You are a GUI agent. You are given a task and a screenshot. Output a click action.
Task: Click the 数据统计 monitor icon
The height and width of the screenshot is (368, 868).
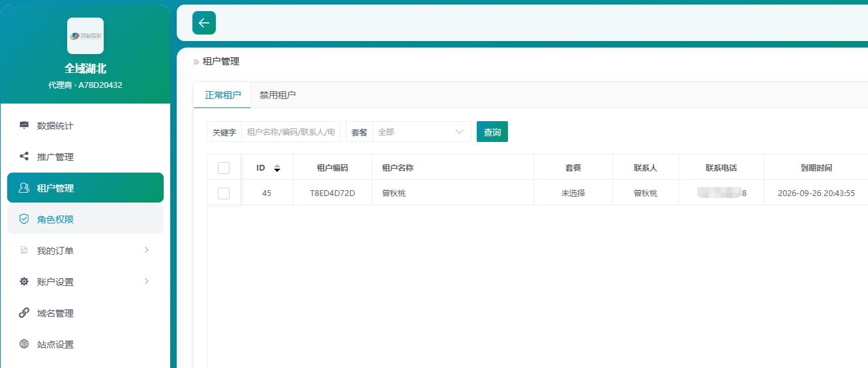click(24, 125)
